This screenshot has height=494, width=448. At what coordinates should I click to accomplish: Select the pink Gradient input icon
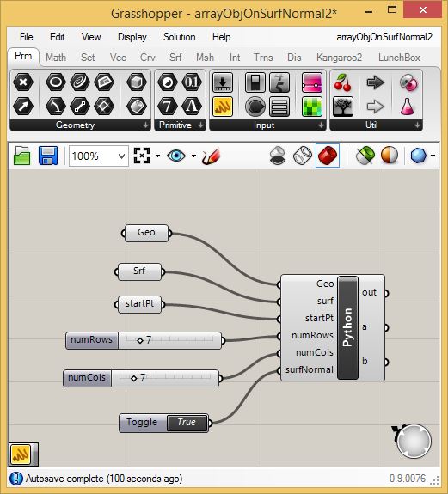[312, 82]
